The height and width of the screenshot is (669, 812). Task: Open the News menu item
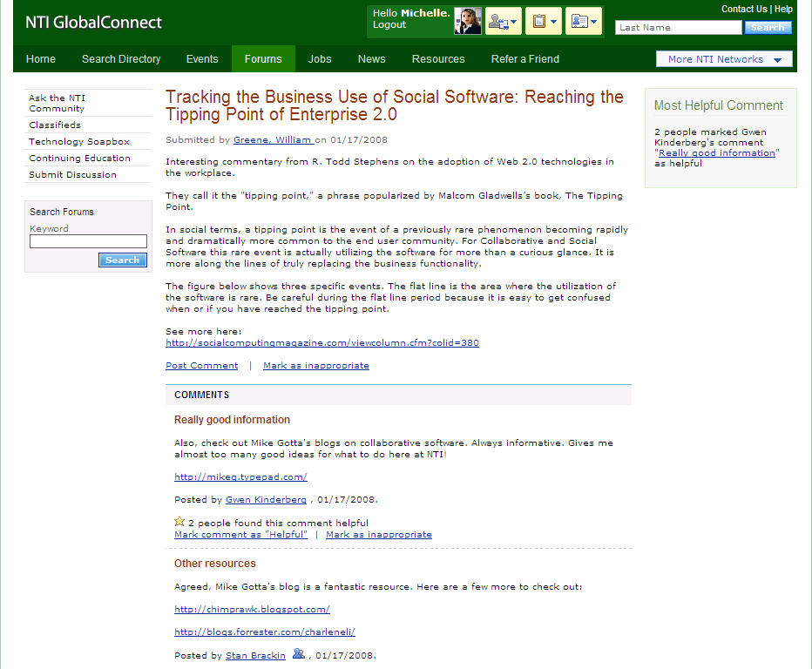click(372, 59)
